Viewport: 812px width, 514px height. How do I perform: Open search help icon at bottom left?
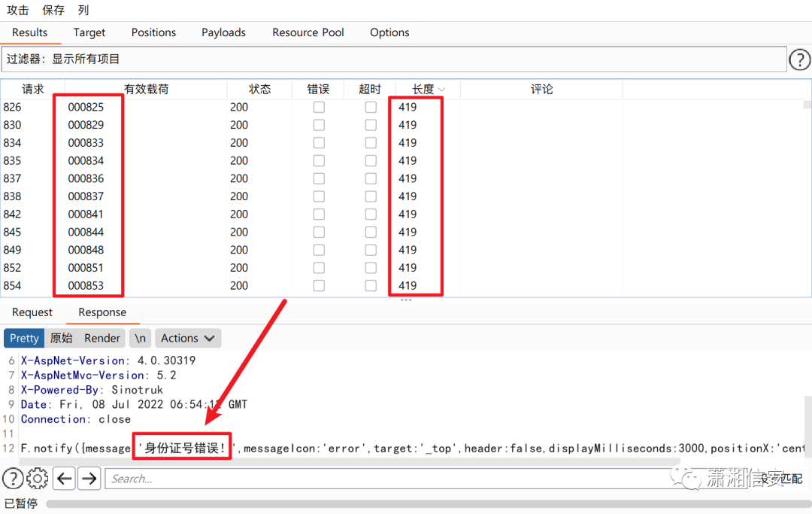[13, 478]
